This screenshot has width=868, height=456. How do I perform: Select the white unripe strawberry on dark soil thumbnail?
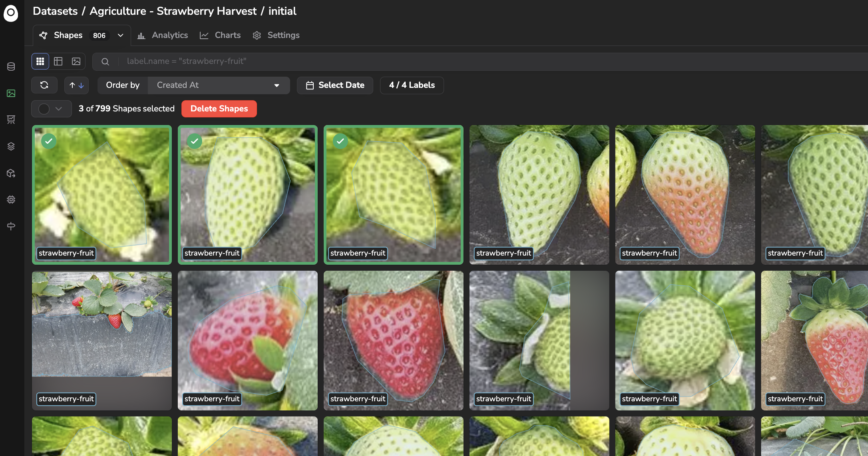[539, 195]
